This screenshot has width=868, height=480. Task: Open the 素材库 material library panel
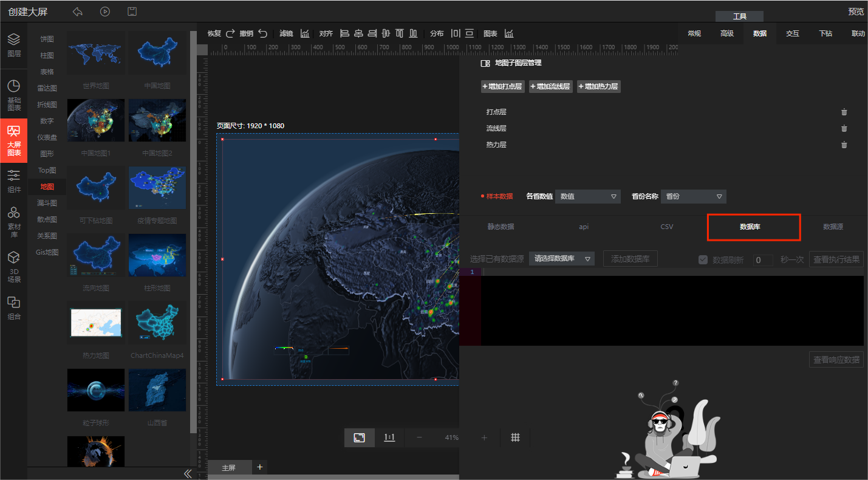coord(13,221)
